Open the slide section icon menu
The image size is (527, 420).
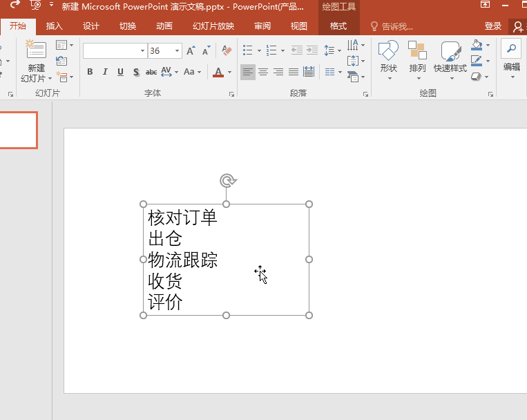64,77
